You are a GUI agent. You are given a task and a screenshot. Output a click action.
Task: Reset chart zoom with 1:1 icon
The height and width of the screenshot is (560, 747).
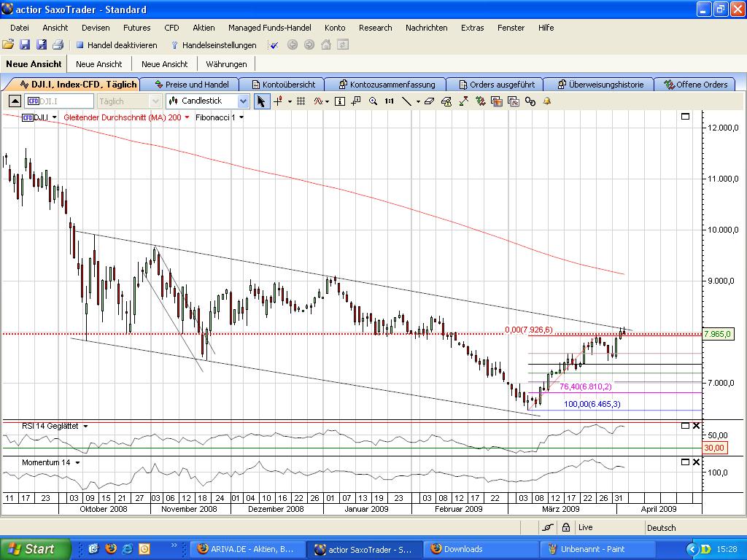tap(390, 101)
